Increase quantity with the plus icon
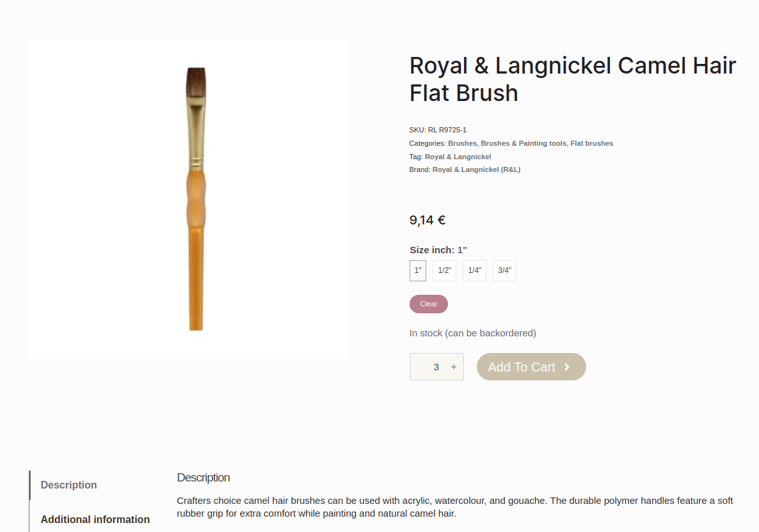Screen dimensions: 759x532 (x=454, y=367)
